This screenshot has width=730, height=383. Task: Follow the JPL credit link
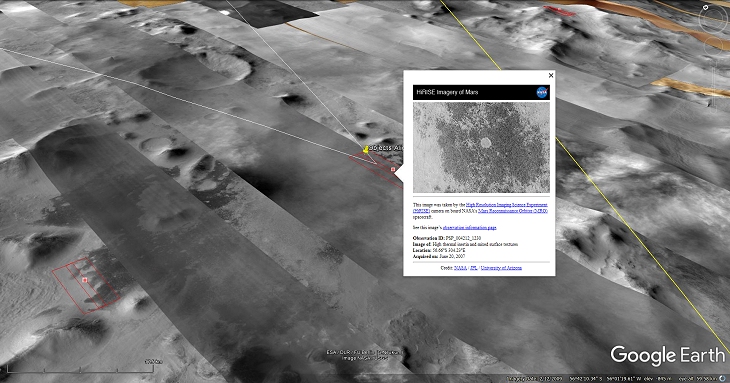473,268
